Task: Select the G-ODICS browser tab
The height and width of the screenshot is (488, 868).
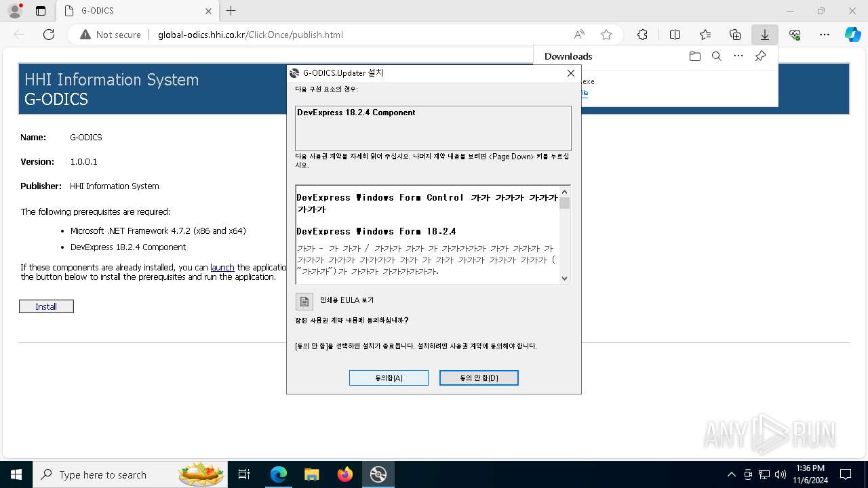Action: coord(137,11)
